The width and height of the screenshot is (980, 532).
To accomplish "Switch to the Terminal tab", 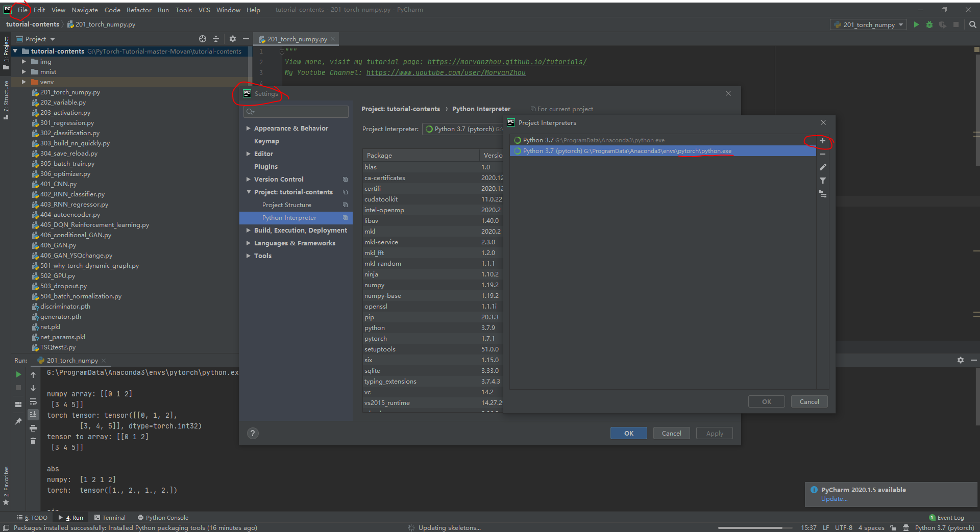I will pos(113,517).
